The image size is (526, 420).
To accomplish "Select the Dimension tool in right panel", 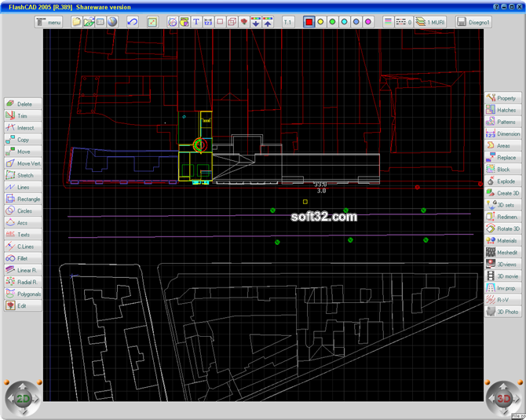I will tap(503, 133).
